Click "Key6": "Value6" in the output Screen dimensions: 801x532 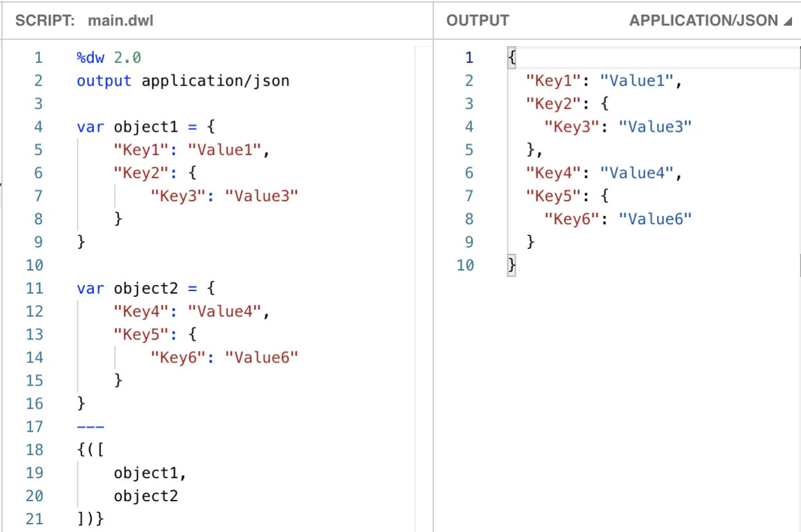(x=618, y=219)
